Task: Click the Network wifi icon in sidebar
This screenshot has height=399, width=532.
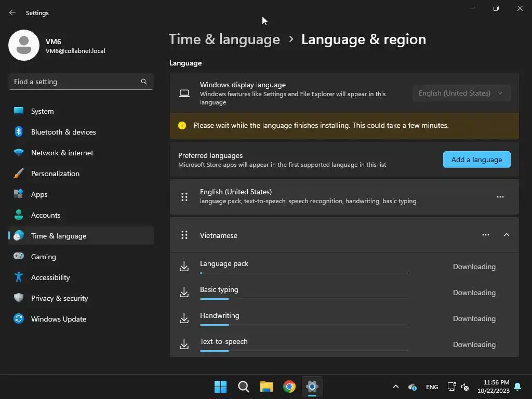Action: [19, 152]
